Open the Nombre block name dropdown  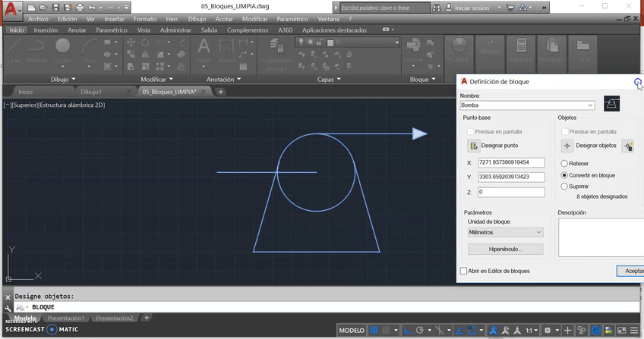590,105
